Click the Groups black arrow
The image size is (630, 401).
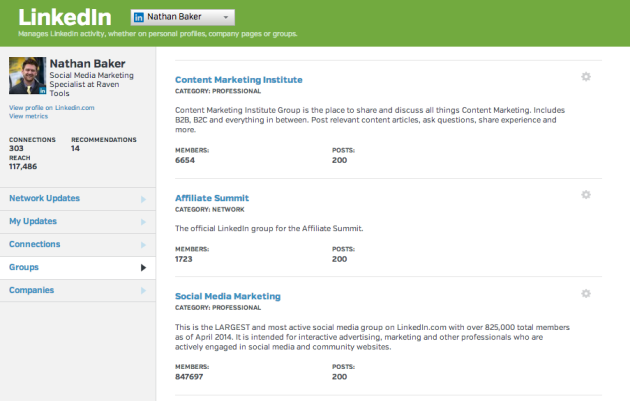(x=143, y=268)
